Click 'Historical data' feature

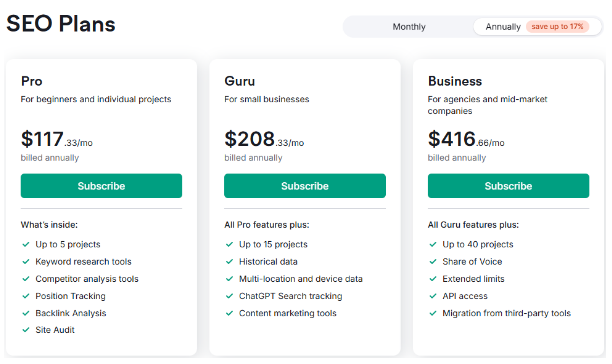(x=268, y=261)
